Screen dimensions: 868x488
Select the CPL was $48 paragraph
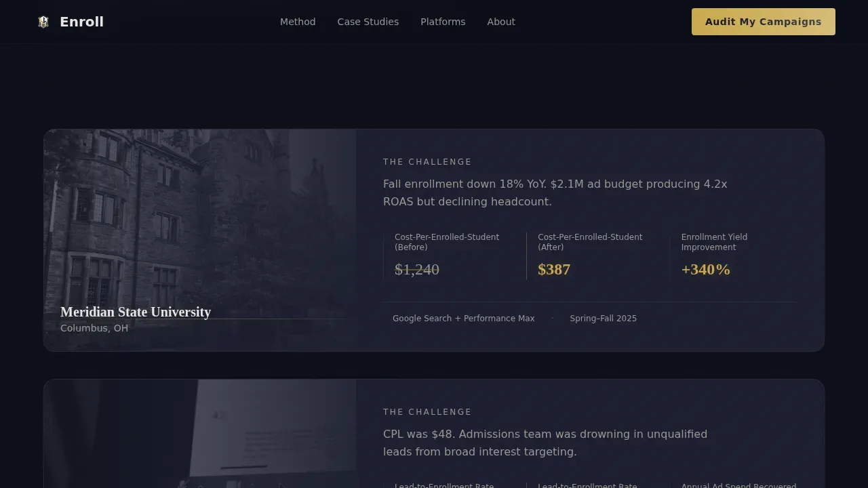545,443
